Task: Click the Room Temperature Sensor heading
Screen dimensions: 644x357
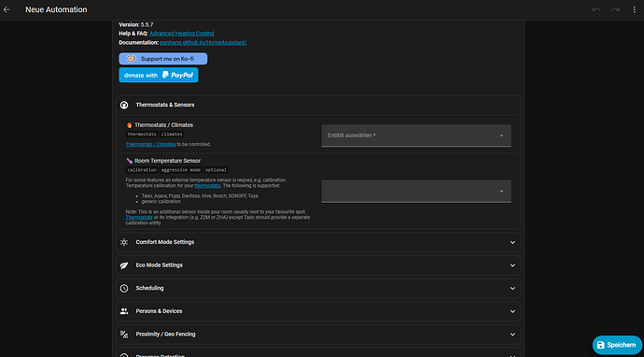Action: click(168, 161)
